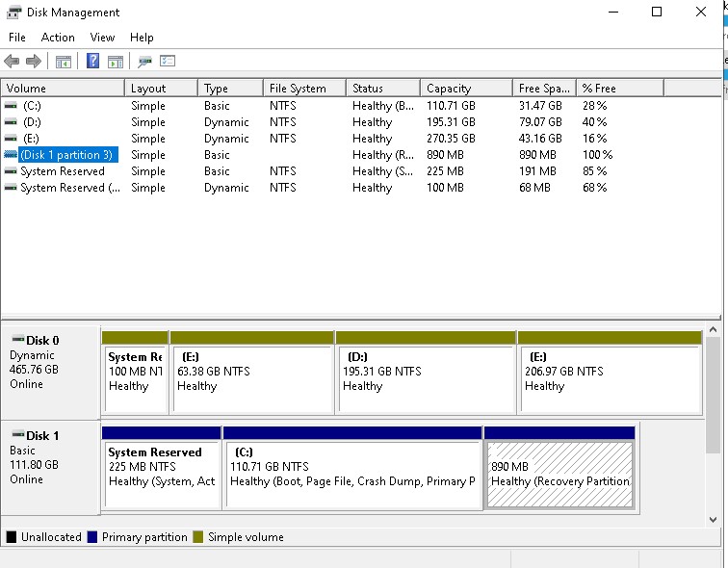Maximize the Disk Management window
This screenshot has width=728, height=568.
[x=657, y=13]
